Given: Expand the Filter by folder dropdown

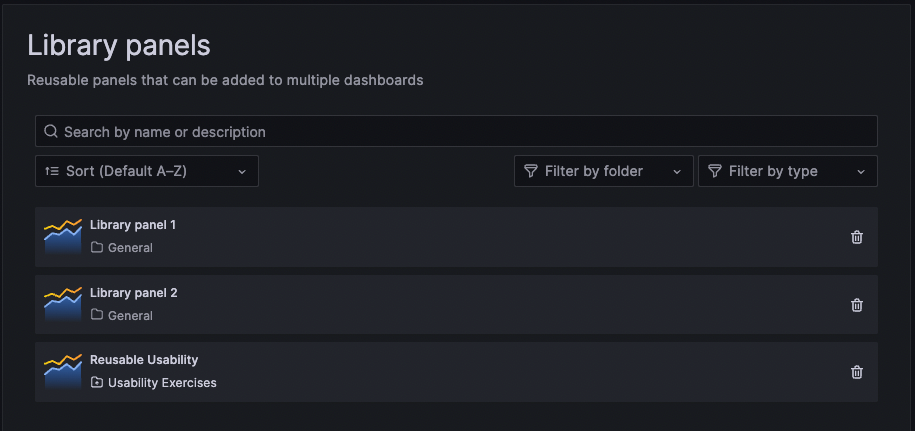Looking at the screenshot, I should [x=604, y=171].
